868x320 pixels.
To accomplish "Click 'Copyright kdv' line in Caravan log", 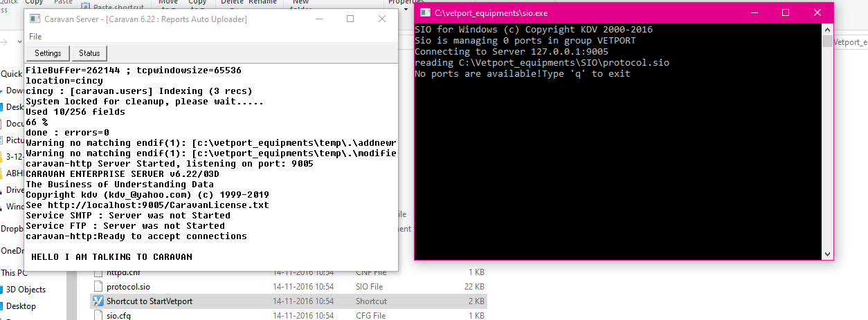I will click(147, 195).
